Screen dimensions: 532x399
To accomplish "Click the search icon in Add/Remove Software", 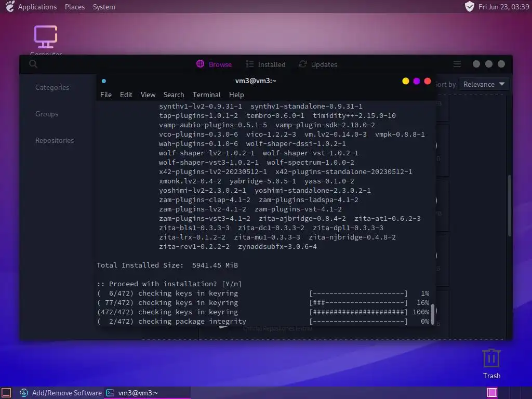I will point(33,64).
